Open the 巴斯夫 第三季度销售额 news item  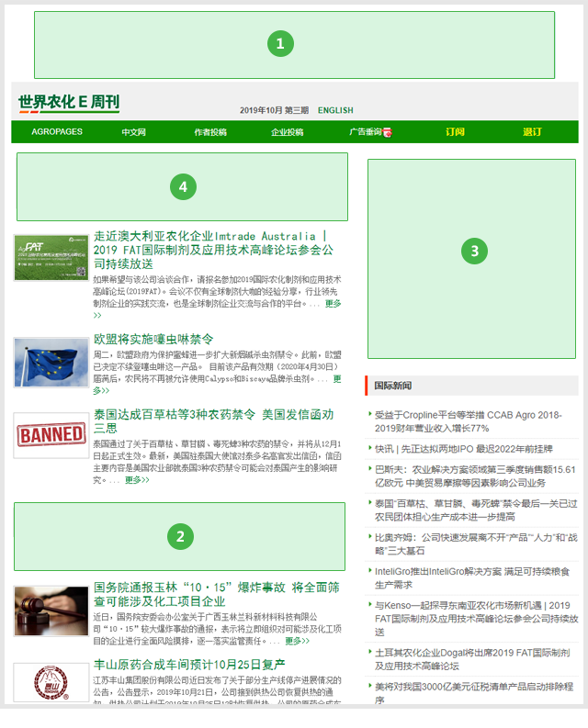coord(475,476)
